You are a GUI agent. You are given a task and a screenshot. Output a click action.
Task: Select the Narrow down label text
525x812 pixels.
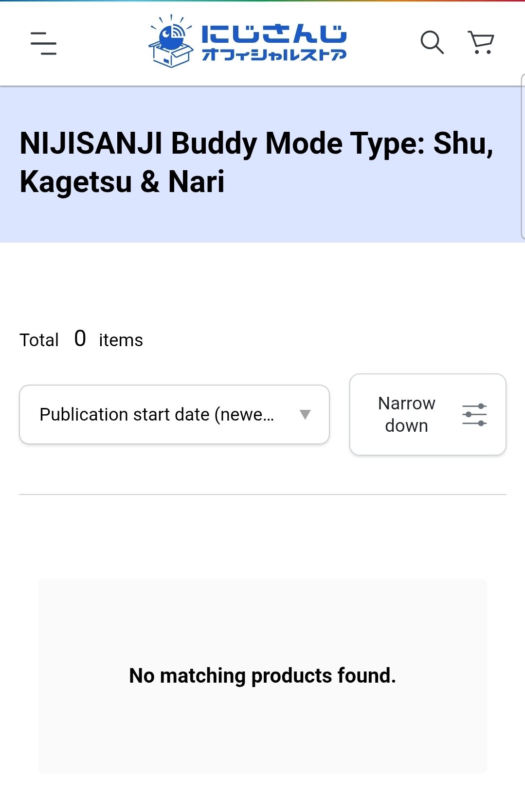(x=407, y=415)
